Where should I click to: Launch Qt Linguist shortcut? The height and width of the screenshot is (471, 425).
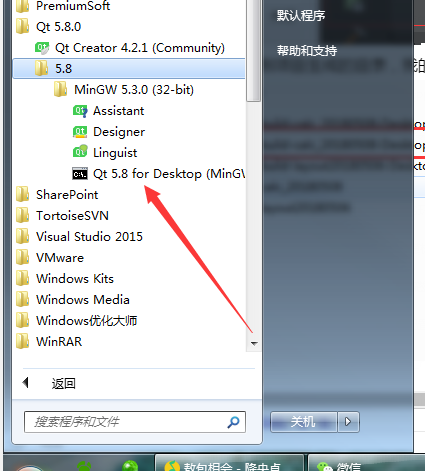[x=105, y=153]
